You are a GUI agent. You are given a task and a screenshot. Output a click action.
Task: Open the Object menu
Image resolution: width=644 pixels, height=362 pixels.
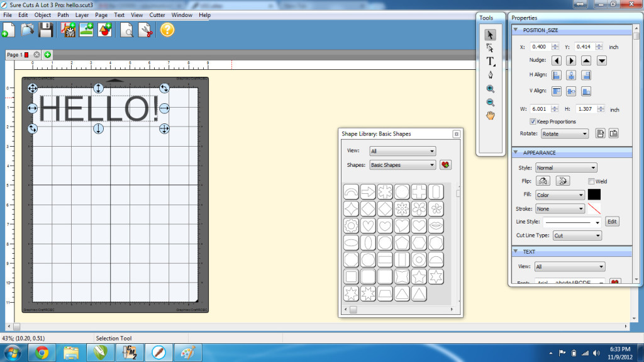coord(43,15)
